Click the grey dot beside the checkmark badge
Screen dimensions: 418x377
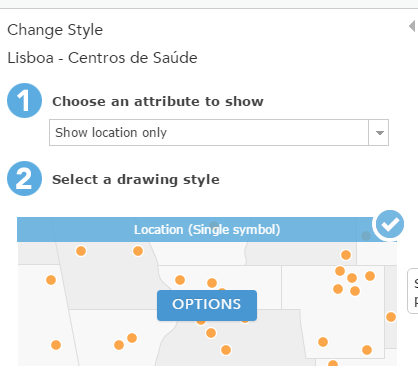(x=366, y=236)
